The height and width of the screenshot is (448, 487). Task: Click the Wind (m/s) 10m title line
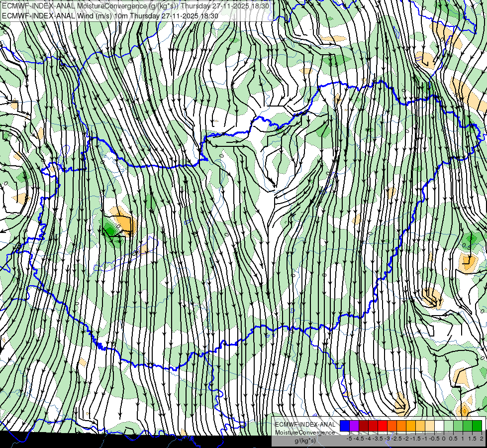click(110, 16)
